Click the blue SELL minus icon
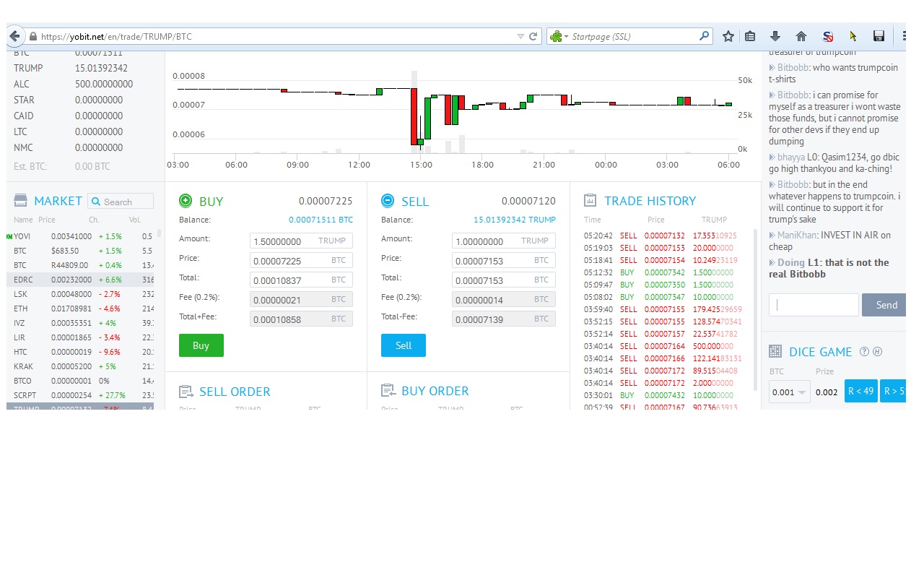Screen dimensions: 924x578 coord(388,201)
